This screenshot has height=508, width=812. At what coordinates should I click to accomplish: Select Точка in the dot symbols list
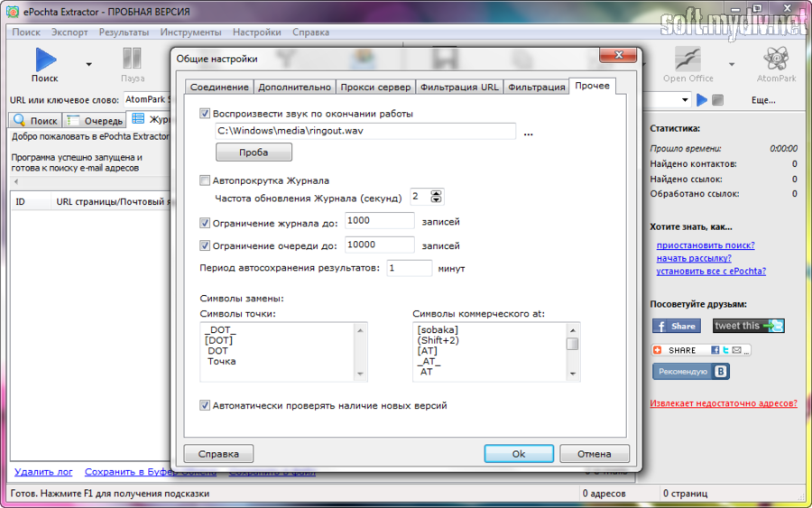tap(222, 362)
